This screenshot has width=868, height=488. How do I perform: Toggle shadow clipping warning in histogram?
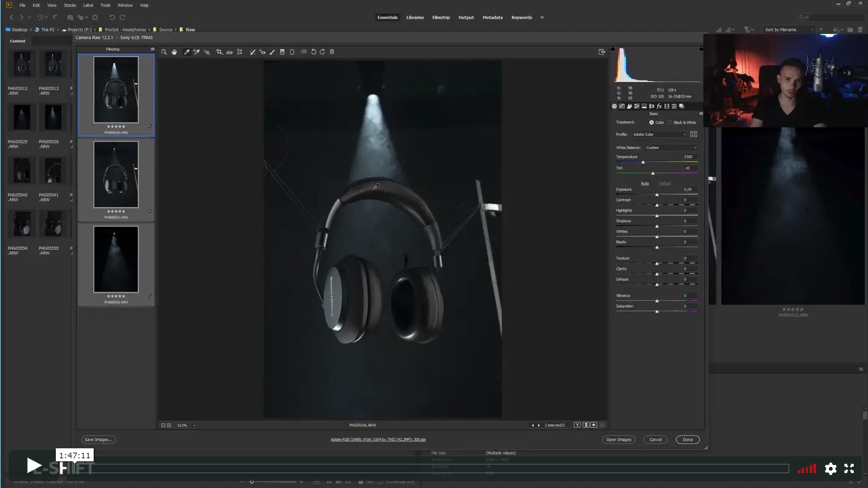[613, 48]
